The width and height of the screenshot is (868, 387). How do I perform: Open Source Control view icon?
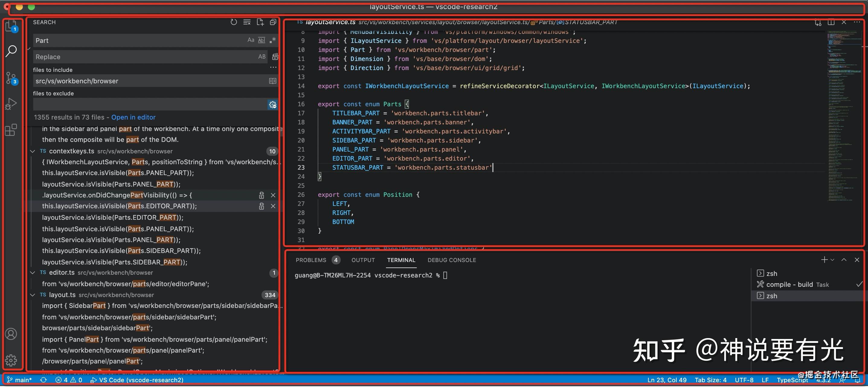pyautogui.click(x=11, y=78)
